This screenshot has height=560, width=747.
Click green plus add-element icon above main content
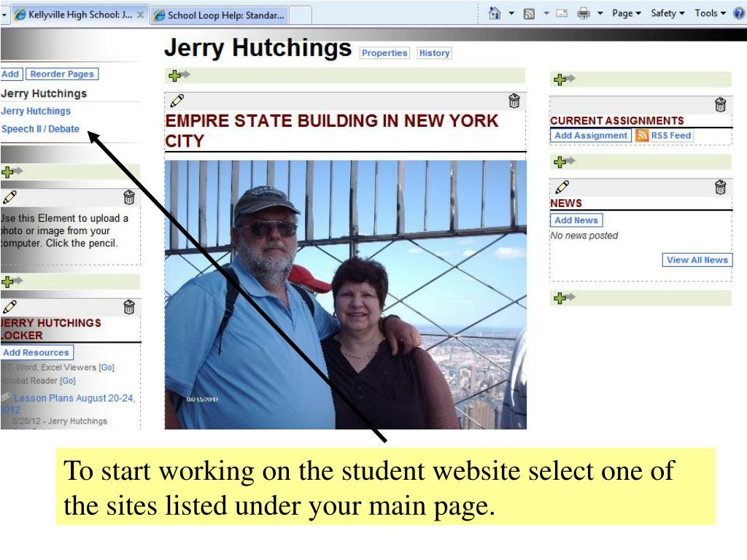coord(179,75)
